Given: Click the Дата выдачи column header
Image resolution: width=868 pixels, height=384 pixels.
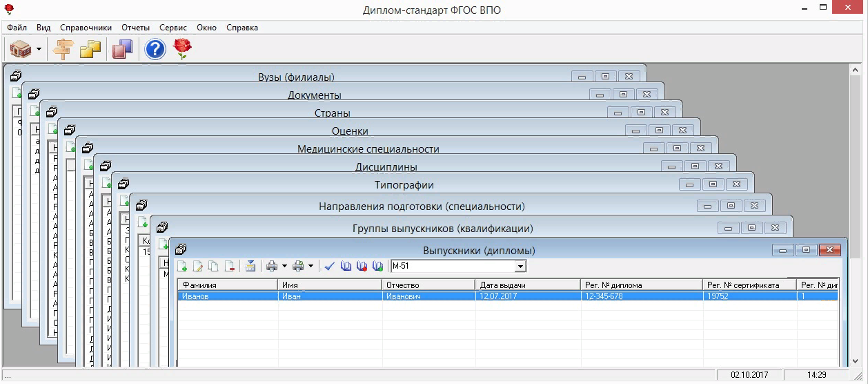Looking at the screenshot, I should (527, 285).
